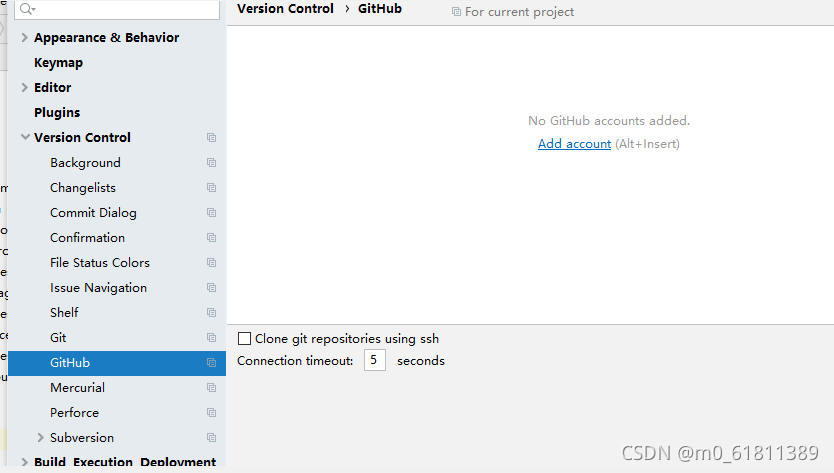834x473 pixels.
Task: Click the Connection timeout seconds field
Action: [x=374, y=360]
